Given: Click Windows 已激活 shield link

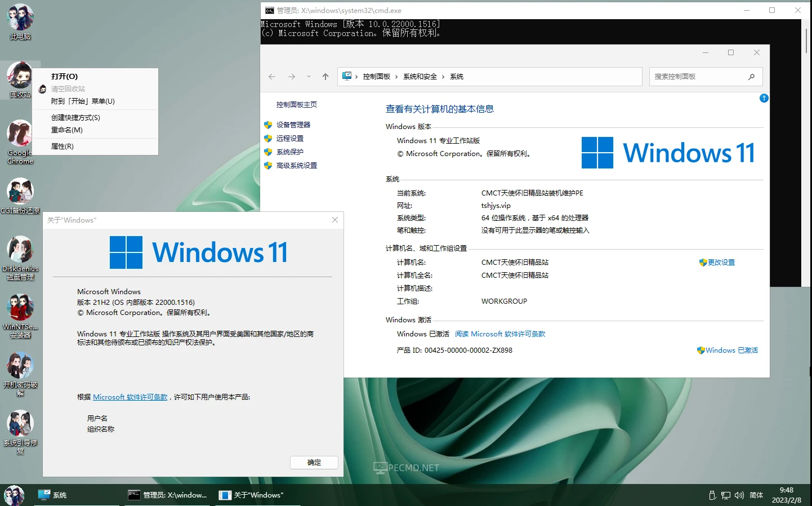Looking at the screenshot, I should click(728, 350).
